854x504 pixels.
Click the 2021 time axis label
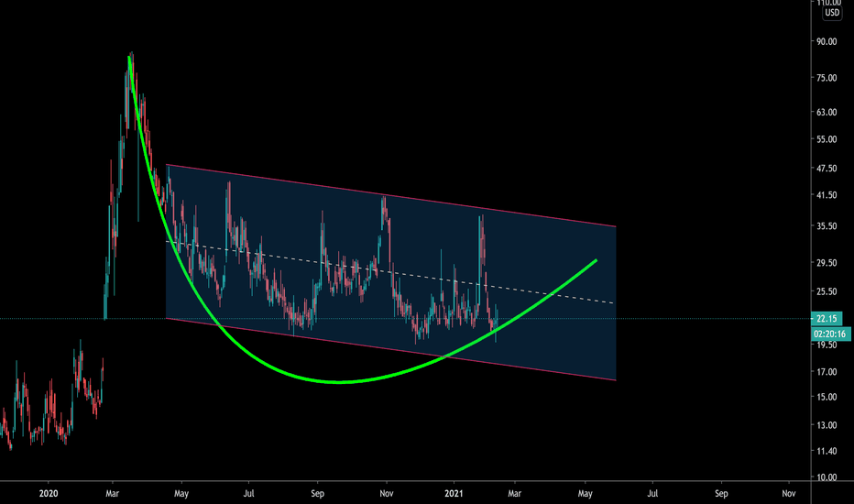pyautogui.click(x=454, y=494)
